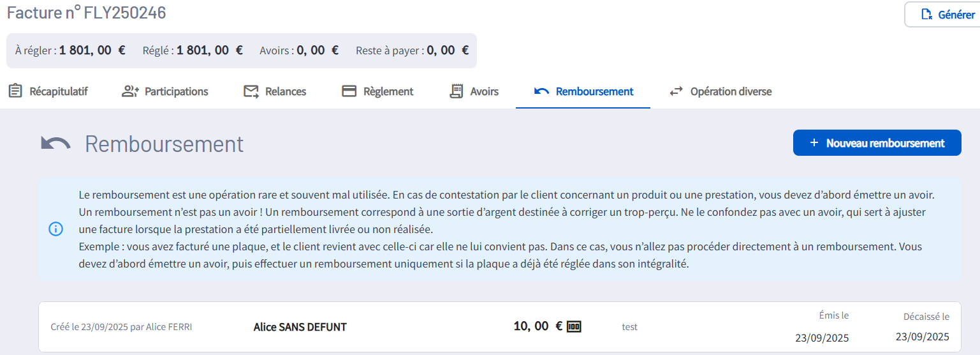Open the Alice SANS DEFUNT refund row

tap(300, 327)
